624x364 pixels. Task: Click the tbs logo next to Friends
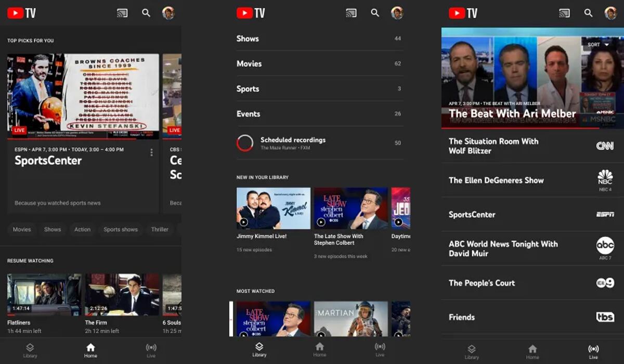604,317
